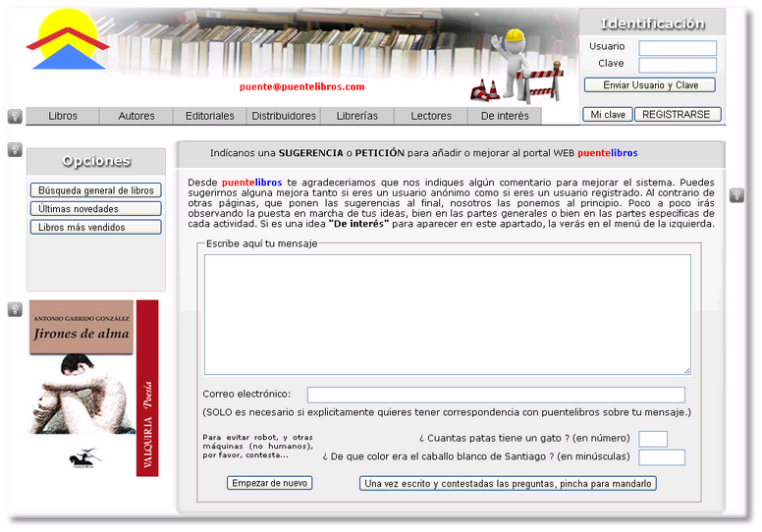Open Últimas novedades option
Viewport: 762px width, 532px height.
click(x=95, y=209)
